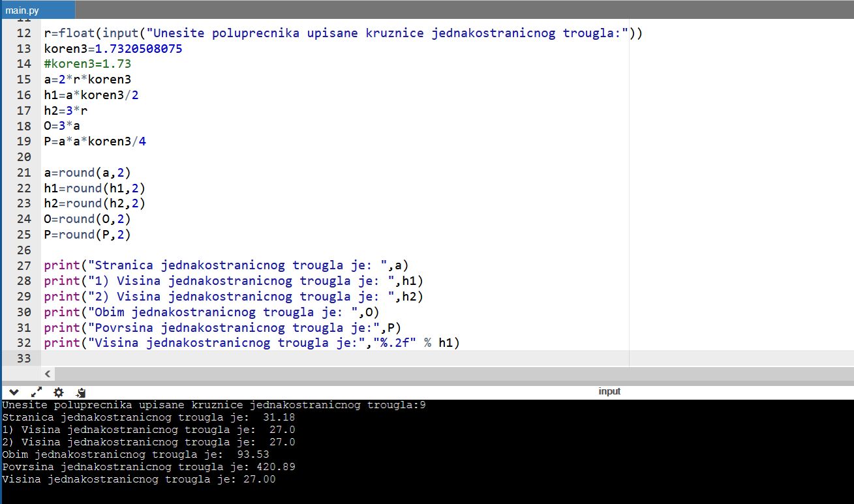
Task: Open console settings gear icon
Action: click(x=59, y=392)
